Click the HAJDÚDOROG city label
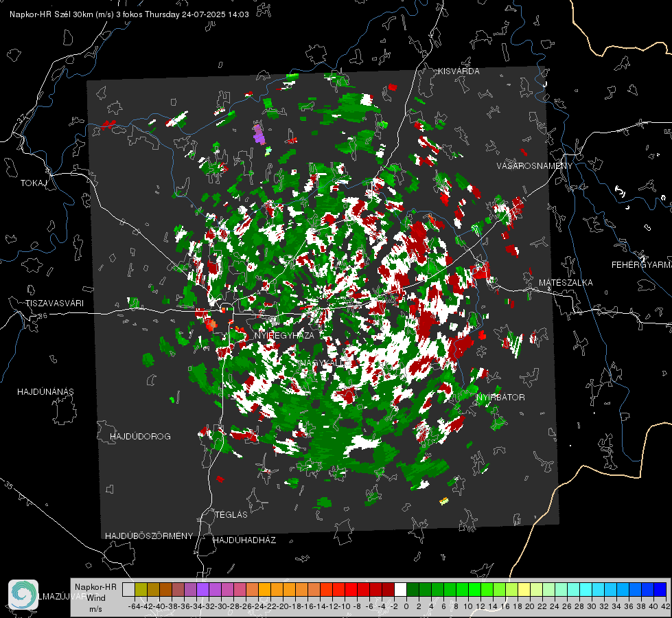 140,437
